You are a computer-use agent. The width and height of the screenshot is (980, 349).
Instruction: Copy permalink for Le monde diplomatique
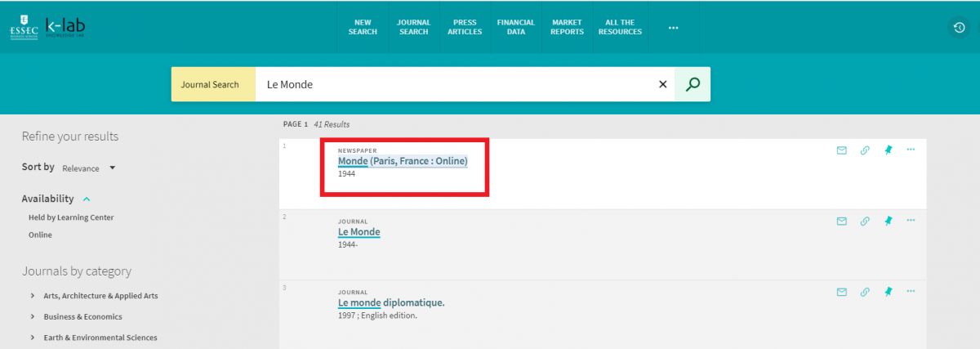(865, 291)
